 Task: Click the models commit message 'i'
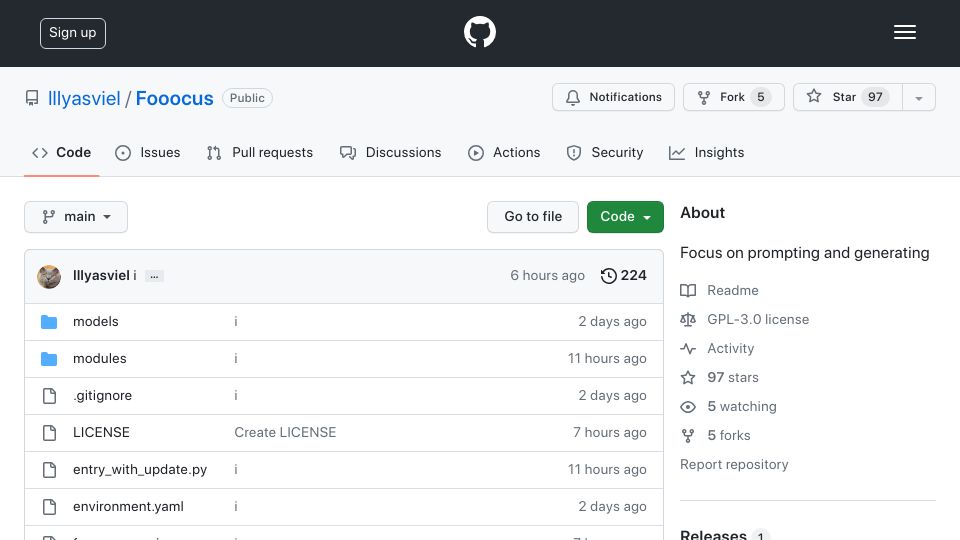(236, 321)
